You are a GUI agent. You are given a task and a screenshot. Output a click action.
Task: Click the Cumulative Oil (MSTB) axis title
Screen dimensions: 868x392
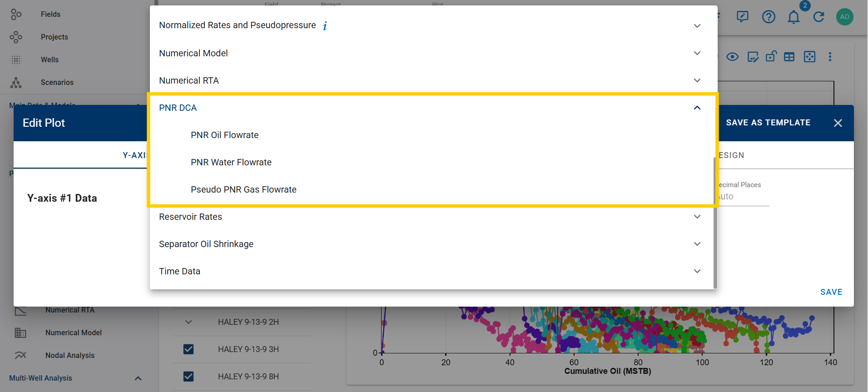[x=607, y=371]
